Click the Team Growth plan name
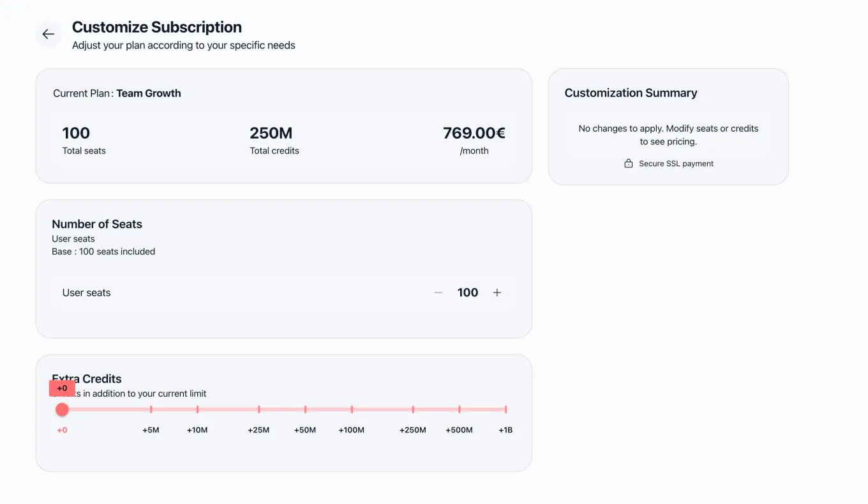 pyautogui.click(x=149, y=93)
